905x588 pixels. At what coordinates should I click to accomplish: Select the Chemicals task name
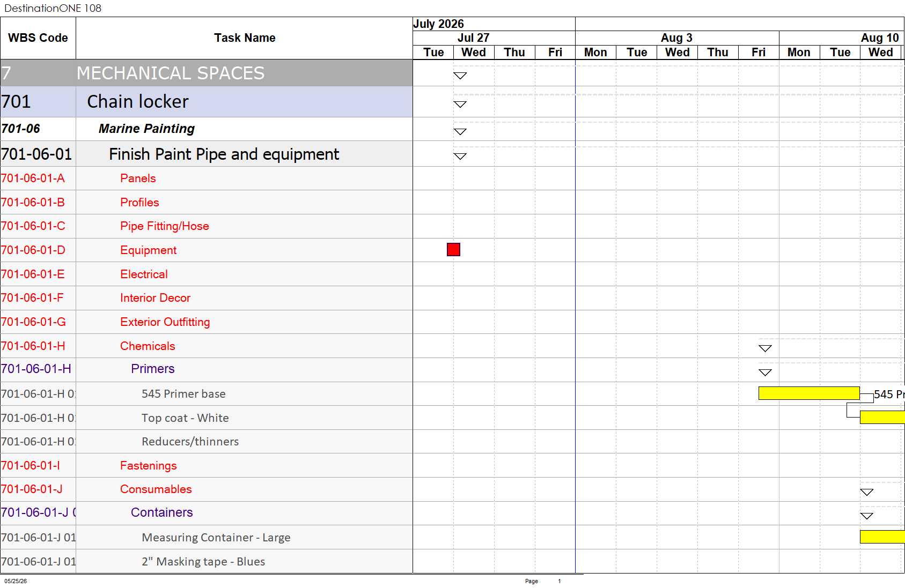(x=148, y=346)
